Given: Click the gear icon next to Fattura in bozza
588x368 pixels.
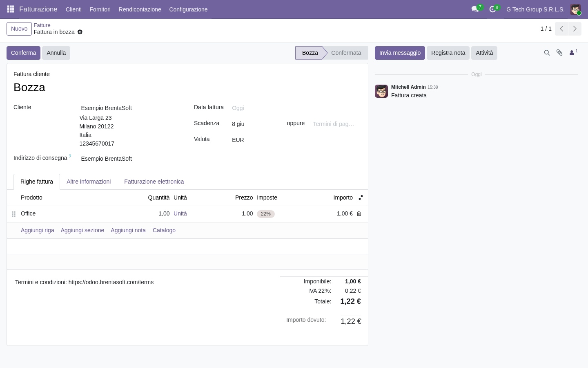Looking at the screenshot, I should (x=80, y=32).
